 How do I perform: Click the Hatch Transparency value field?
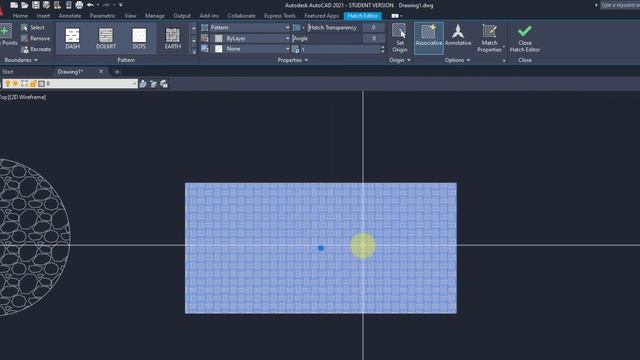373,27
